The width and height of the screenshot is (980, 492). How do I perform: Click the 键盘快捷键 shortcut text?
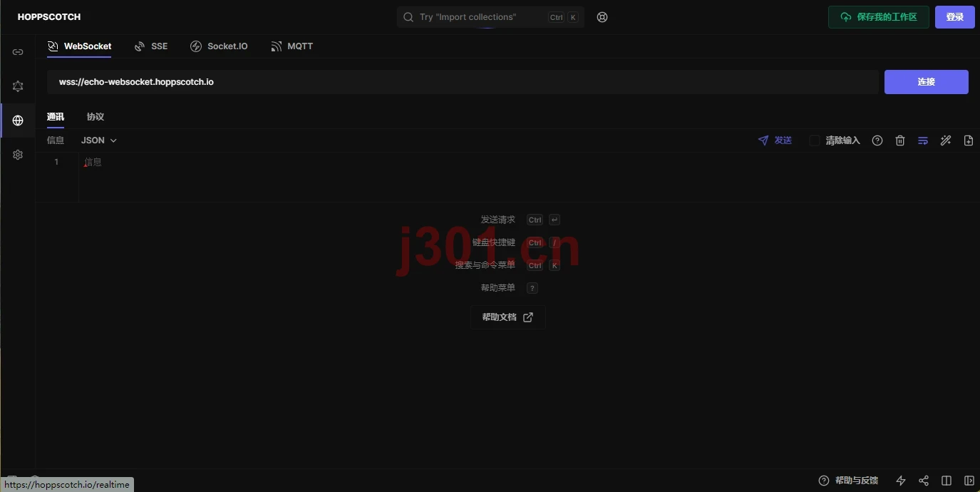pos(493,242)
